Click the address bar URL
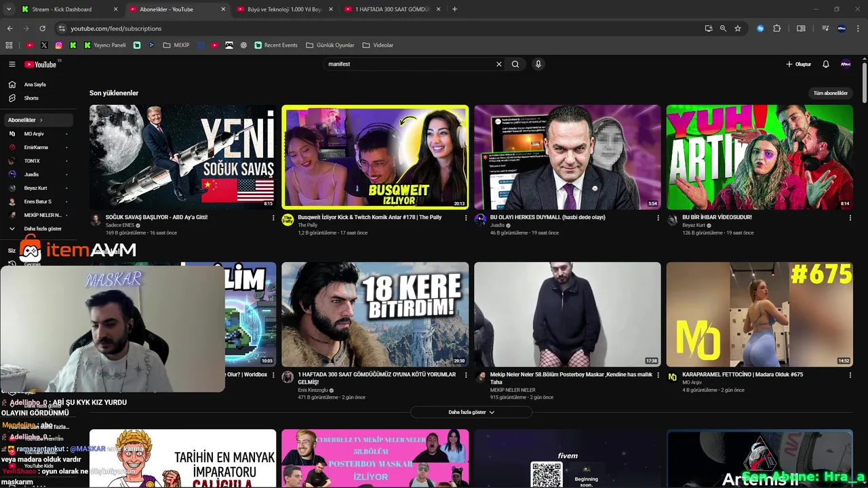Screen dimensions: 868x488 pyautogui.click(x=116, y=28)
